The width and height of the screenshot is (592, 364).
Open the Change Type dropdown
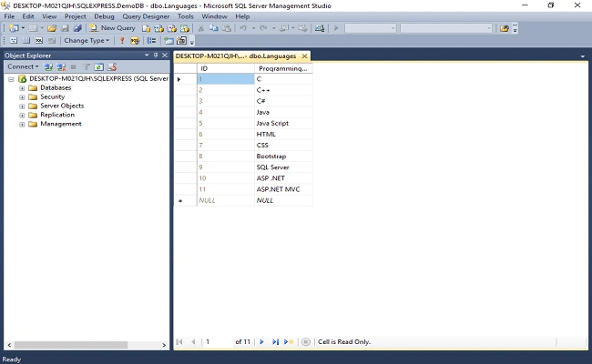pyautogui.click(x=87, y=40)
